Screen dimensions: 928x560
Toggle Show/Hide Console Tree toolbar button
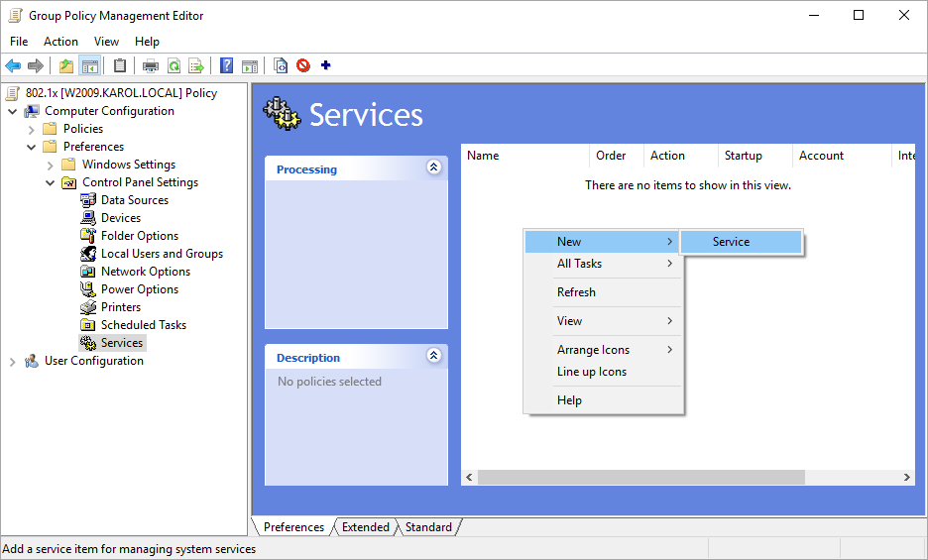pos(90,66)
